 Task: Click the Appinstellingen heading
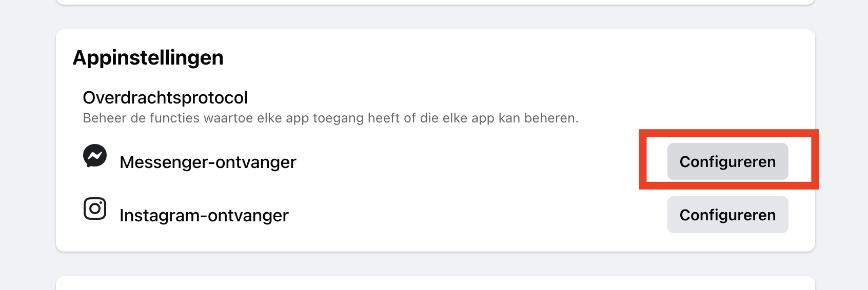(x=148, y=57)
